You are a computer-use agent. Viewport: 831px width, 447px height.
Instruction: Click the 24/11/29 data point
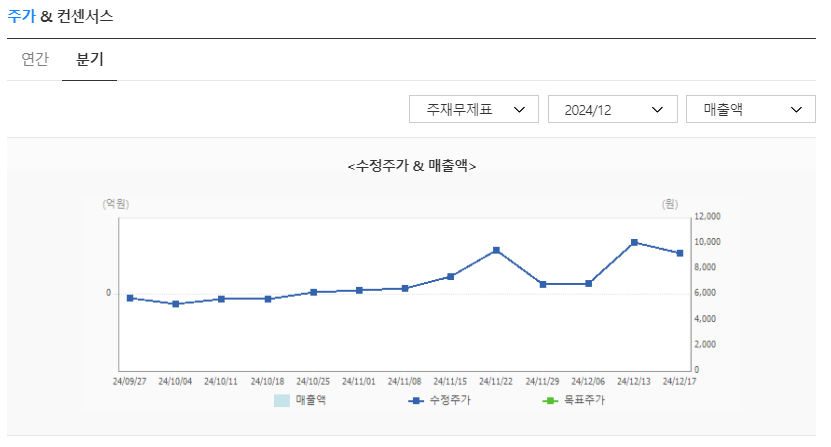[x=543, y=284]
